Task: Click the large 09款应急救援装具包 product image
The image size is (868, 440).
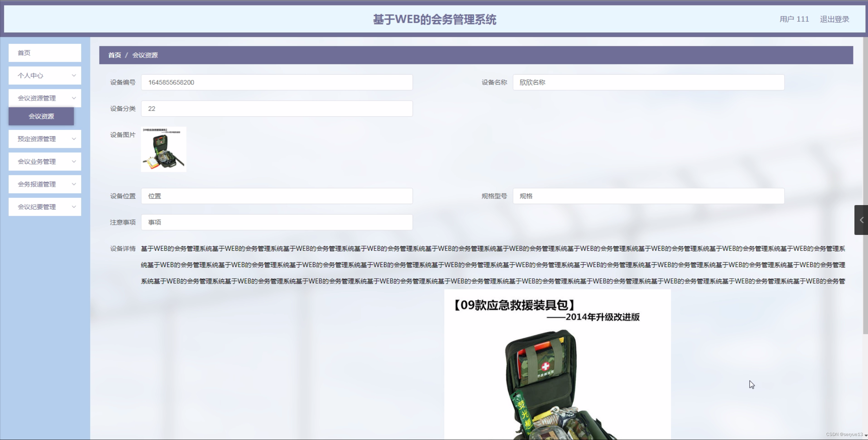Action: click(558, 364)
